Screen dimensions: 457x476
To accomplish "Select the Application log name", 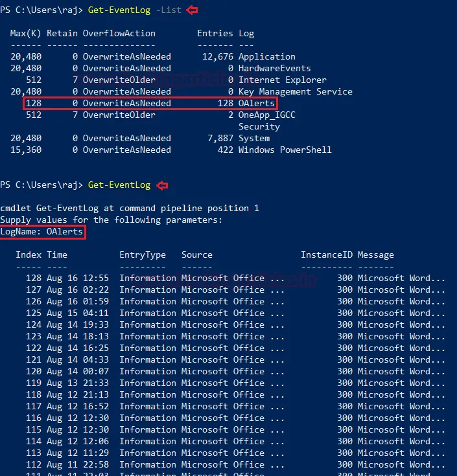I will (266, 56).
